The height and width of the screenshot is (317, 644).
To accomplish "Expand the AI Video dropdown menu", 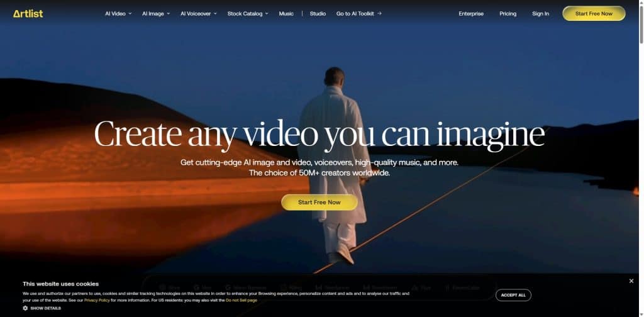I will (x=118, y=13).
